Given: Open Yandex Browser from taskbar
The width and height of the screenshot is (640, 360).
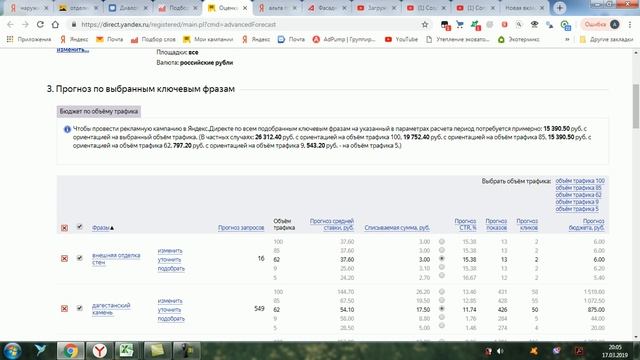Looking at the screenshot, I should click(x=99, y=351).
